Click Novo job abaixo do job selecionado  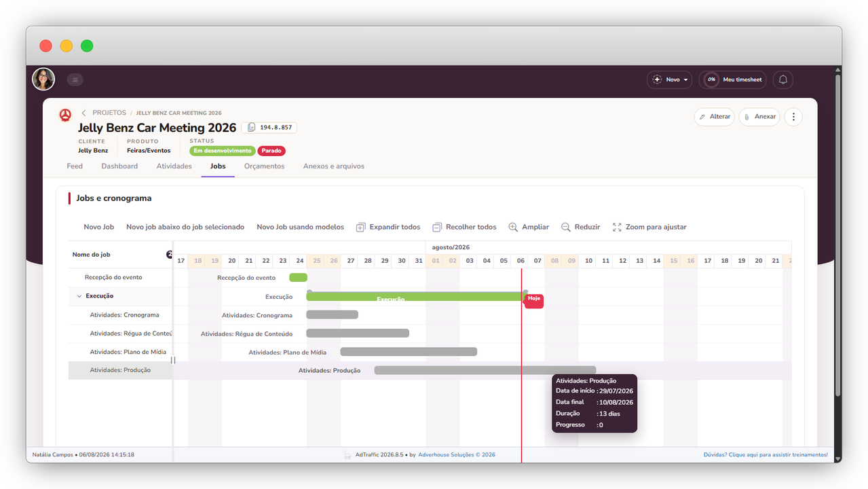185,227
